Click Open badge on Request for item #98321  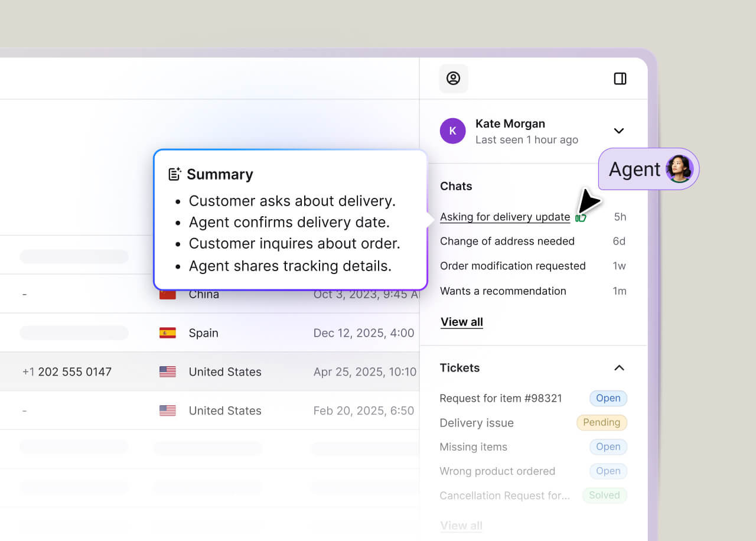(x=608, y=398)
